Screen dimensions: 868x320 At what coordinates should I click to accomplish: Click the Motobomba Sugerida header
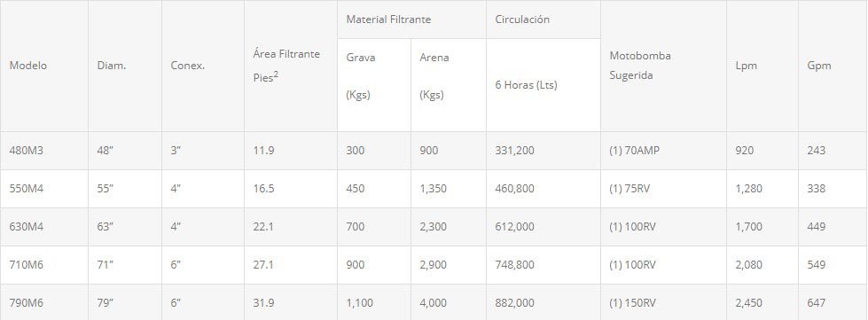(640, 66)
